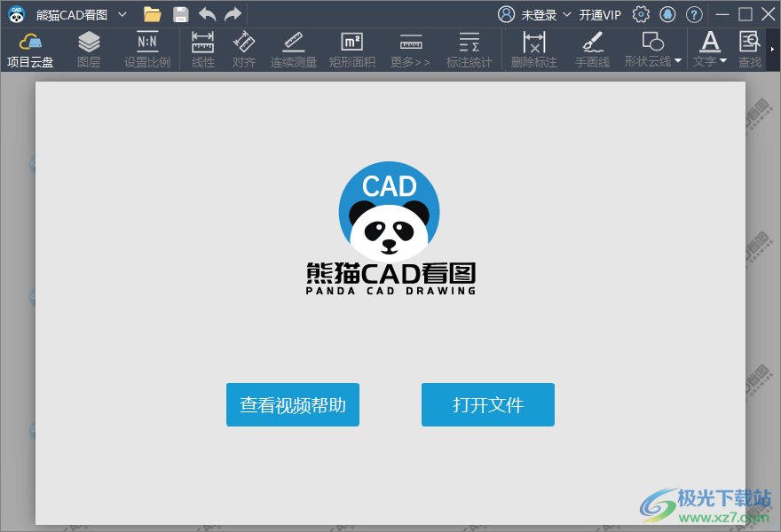Viewport: 781px width, 532px height.
Task: Close the 熊猫CAD看图 window
Action: pyautogui.click(x=768, y=14)
